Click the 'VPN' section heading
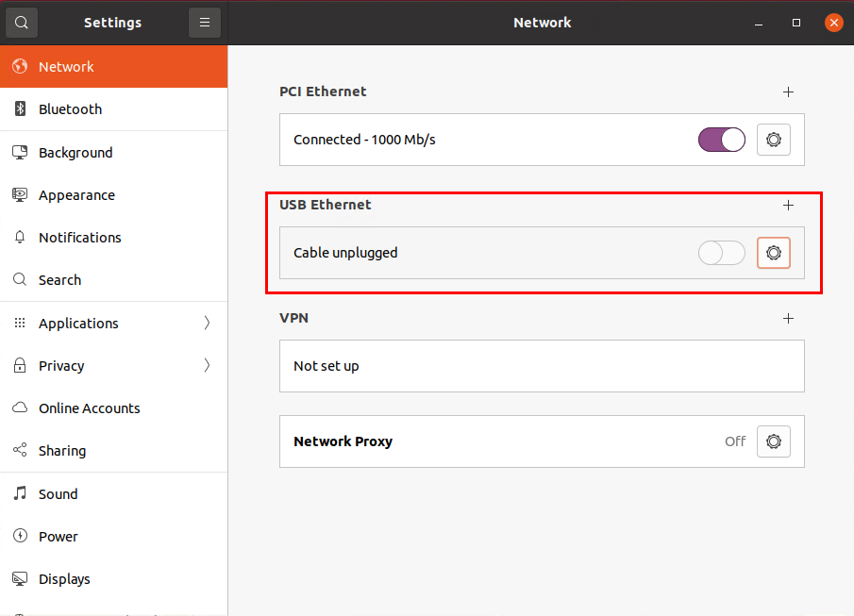Image resolution: width=854 pixels, height=616 pixels. click(293, 318)
